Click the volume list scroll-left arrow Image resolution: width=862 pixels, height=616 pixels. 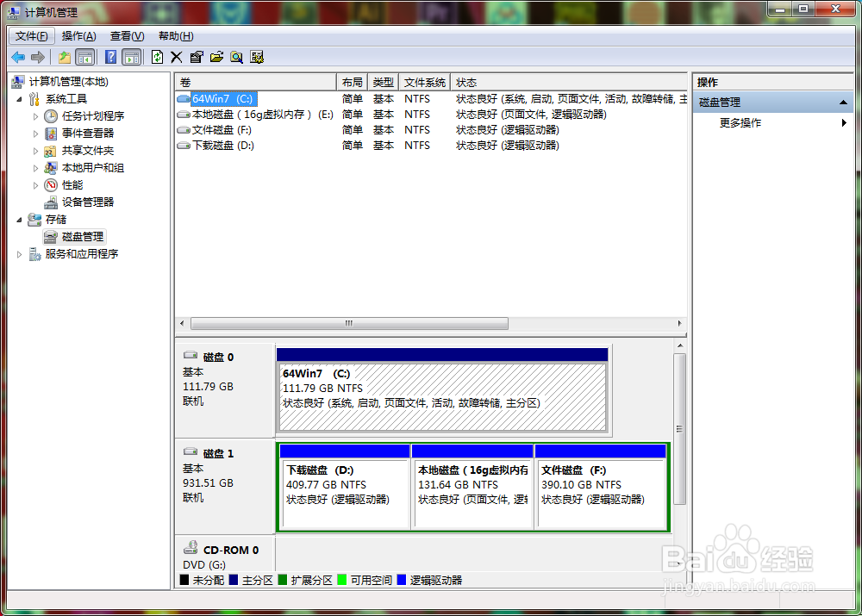pos(182,324)
